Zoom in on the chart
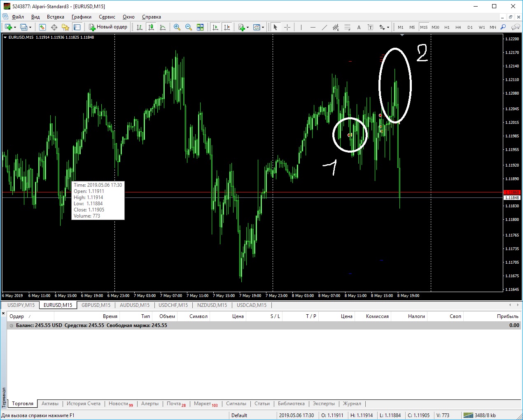 click(177, 27)
